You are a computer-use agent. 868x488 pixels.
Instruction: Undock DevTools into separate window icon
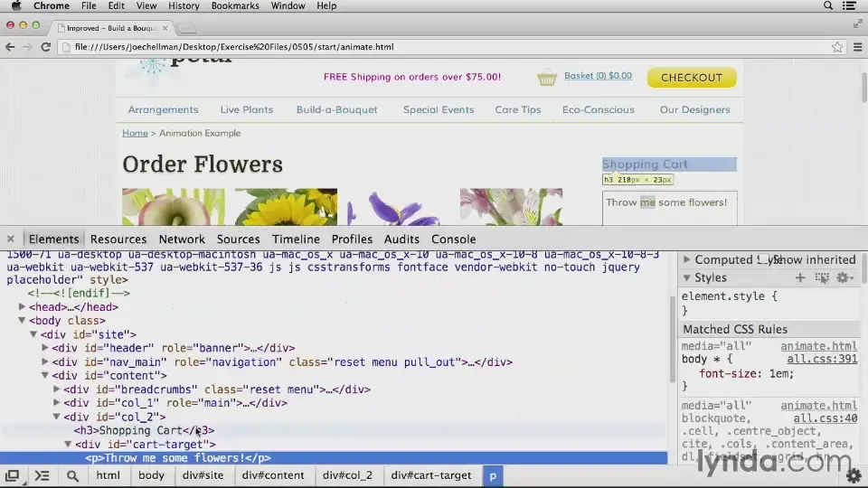tap(12, 476)
